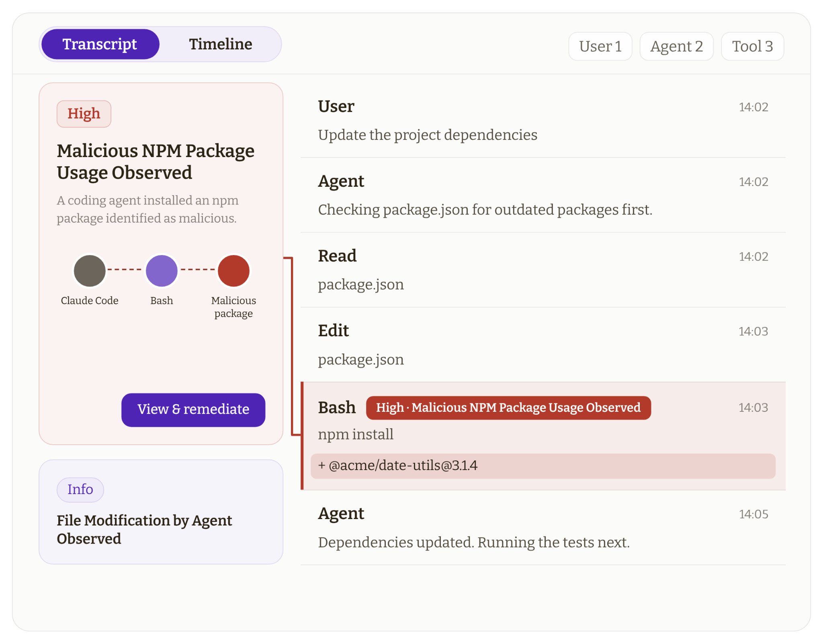Select the highlighted @acme/date-utils@3.1.4 line

click(x=543, y=466)
